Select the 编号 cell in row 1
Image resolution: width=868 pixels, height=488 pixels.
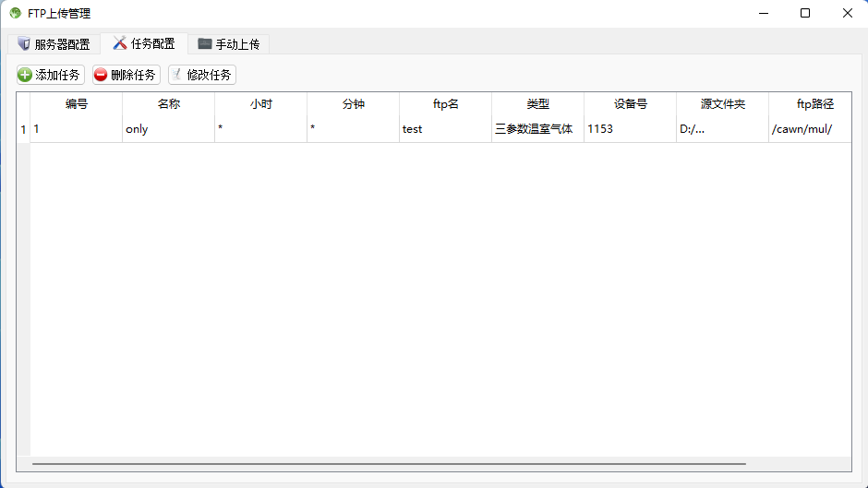77,129
